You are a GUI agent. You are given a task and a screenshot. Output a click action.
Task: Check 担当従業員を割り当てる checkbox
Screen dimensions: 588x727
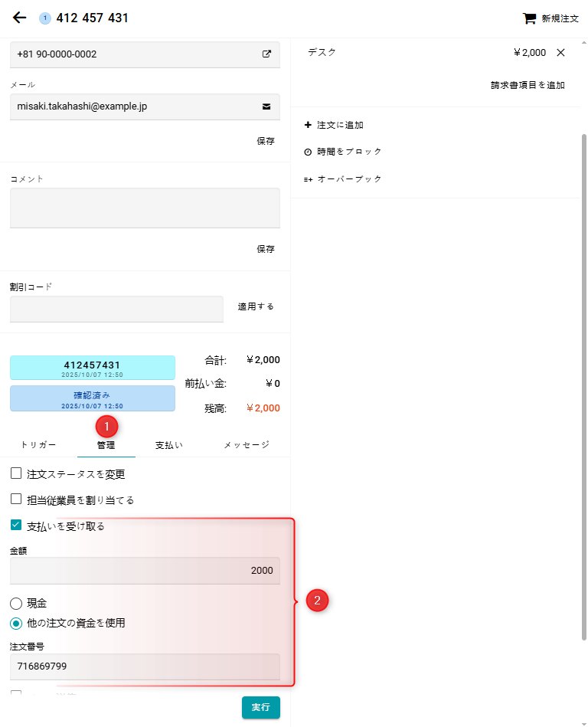[x=16, y=499]
